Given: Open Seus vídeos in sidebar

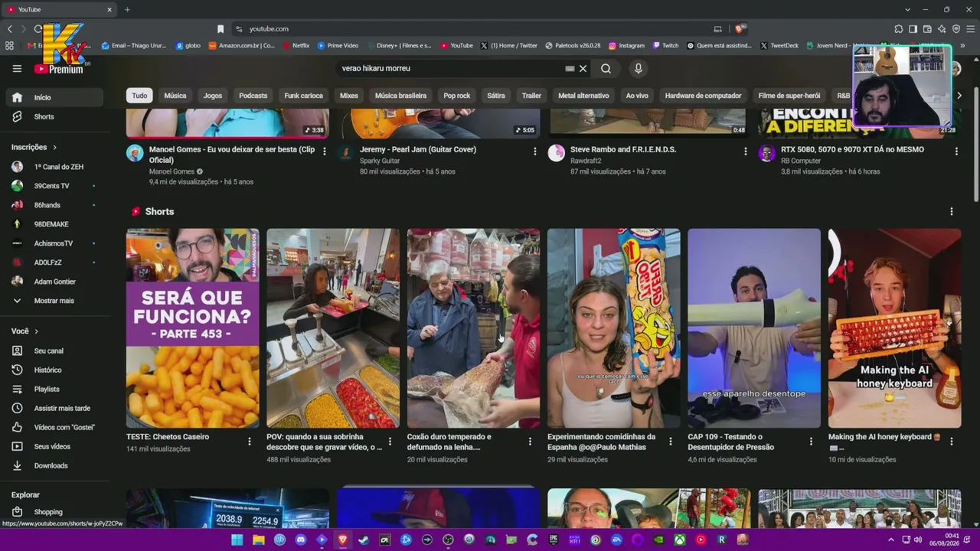Looking at the screenshot, I should (52, 446).
